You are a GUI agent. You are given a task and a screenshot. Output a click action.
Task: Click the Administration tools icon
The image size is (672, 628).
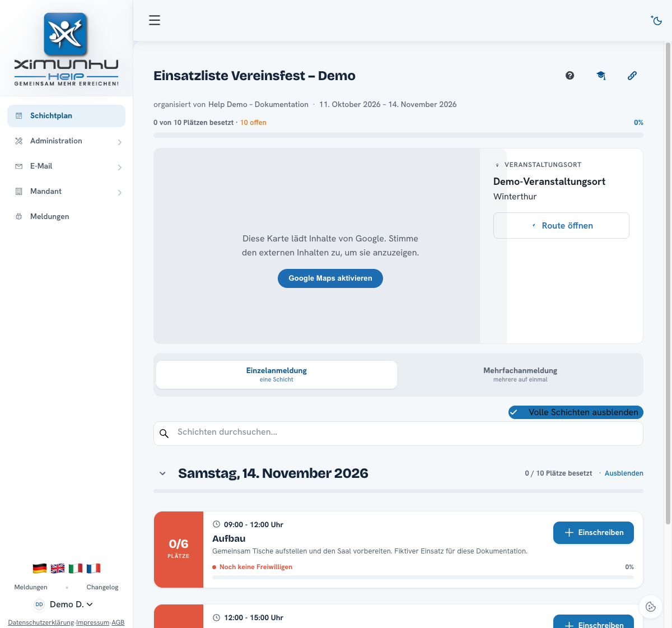coord(18,141)
